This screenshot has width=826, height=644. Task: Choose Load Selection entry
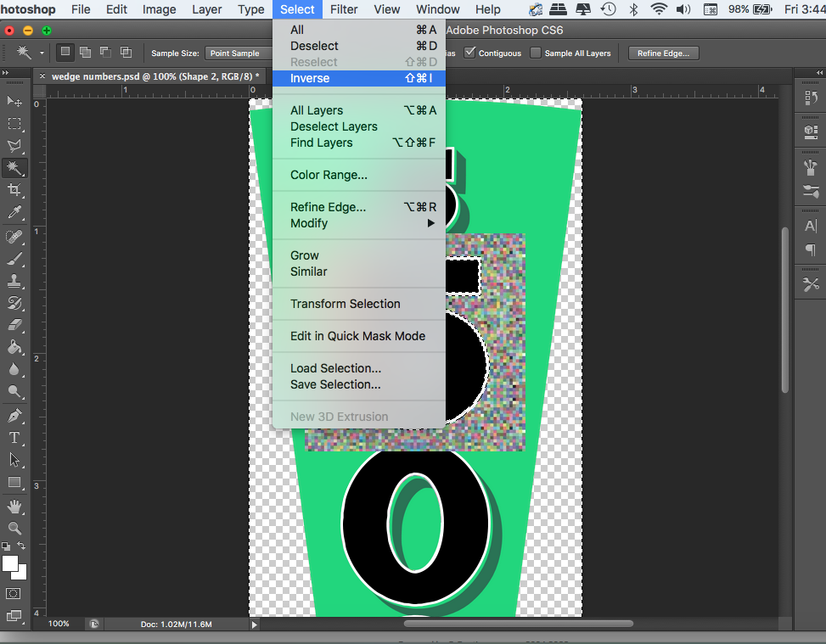(x=360, y=368)
